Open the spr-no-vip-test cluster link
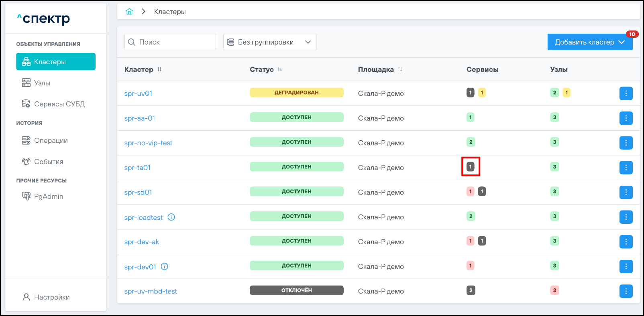This screenshot has width=644, height=316. pos(148,143)
